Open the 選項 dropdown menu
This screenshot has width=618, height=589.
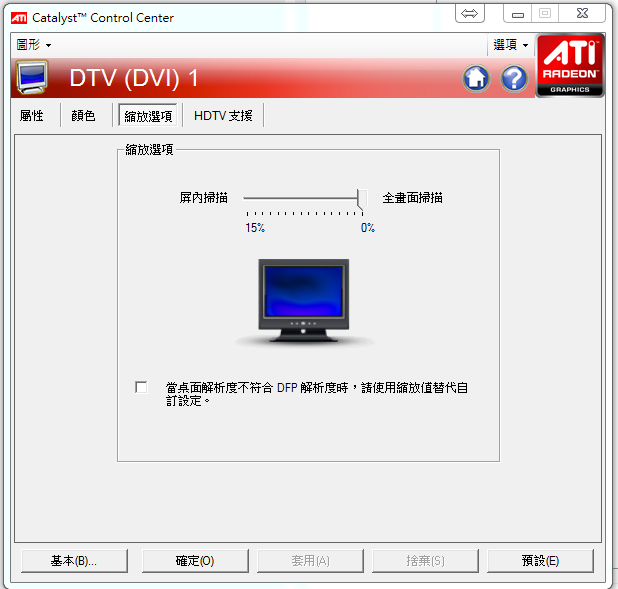coord(510,45)
